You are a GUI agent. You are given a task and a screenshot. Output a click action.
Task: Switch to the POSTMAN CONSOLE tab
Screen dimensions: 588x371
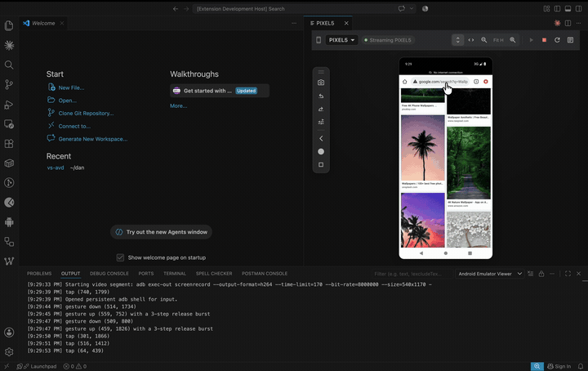(265, 274)
